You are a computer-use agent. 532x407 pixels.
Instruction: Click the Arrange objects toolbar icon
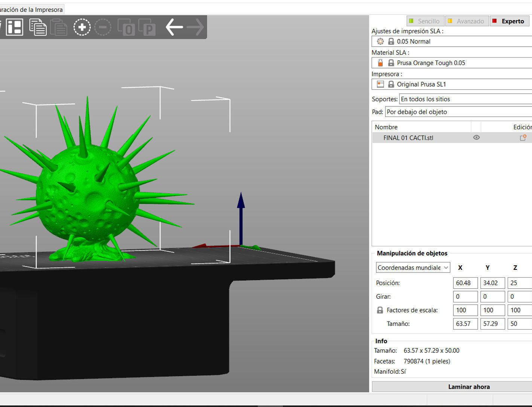(14, 27)
